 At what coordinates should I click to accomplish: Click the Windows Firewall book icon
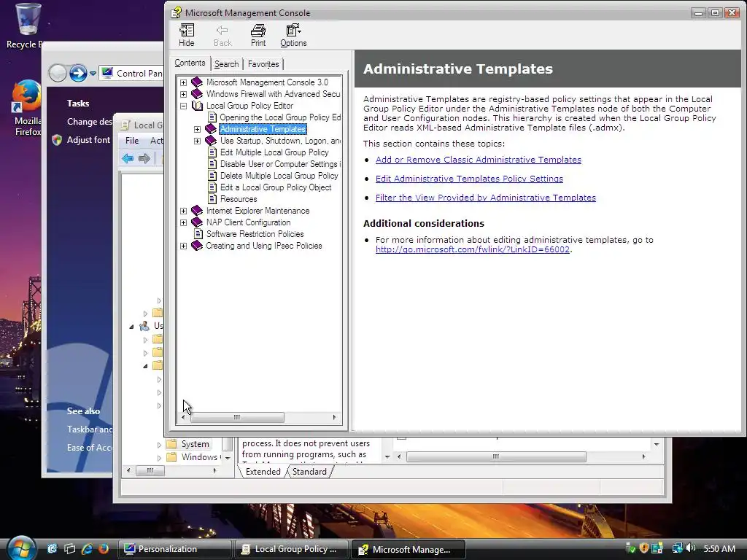[197, 94]
